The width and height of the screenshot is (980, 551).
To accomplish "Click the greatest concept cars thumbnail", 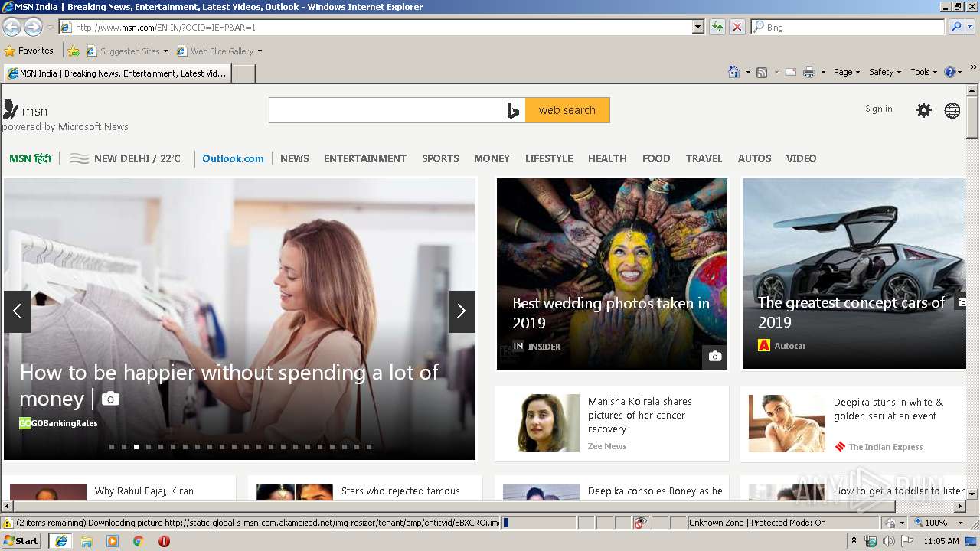I will click(x=854, y=273).
